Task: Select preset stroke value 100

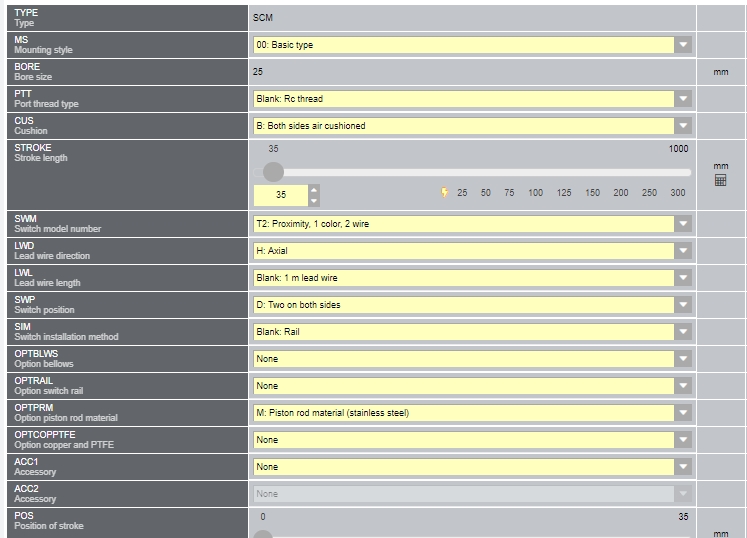Action: (535, 193)
